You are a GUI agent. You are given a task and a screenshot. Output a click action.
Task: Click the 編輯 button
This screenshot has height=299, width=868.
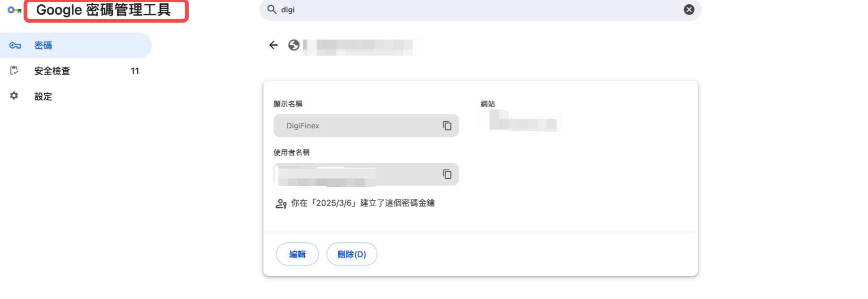point(297,254)
